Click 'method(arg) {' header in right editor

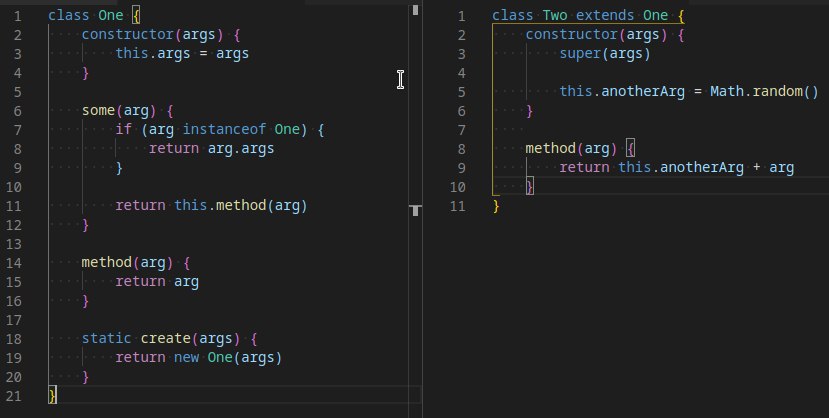point(580,149)
